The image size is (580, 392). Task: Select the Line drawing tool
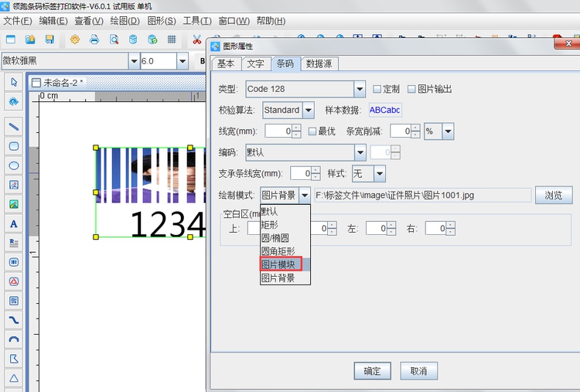click(x=13, y=126)
